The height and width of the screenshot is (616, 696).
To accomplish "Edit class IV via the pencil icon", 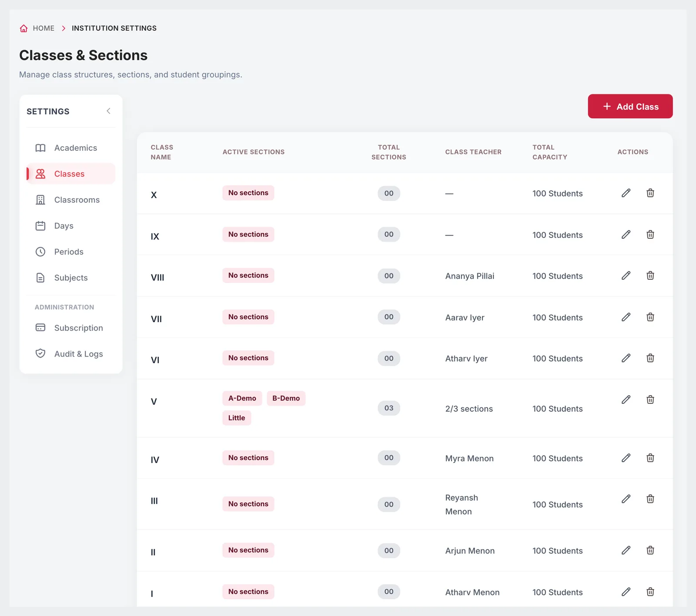I will point(626,458).
